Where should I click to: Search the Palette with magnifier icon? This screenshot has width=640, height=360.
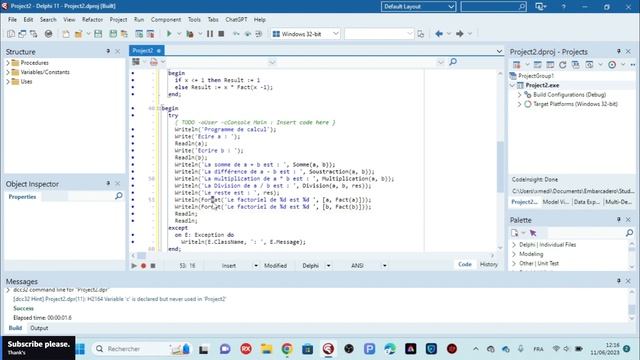[x=629, y=233]
